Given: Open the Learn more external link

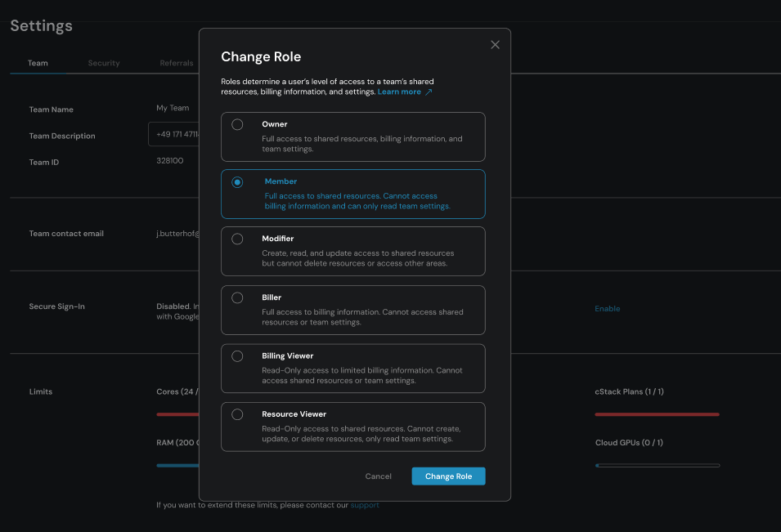Looking at the screenshot, I should 404,92.
